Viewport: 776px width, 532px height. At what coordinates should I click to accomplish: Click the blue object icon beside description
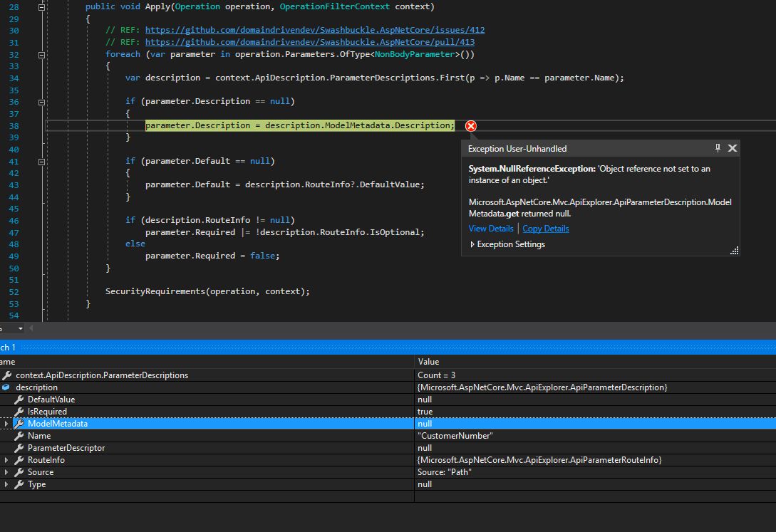tap(6, 387)
